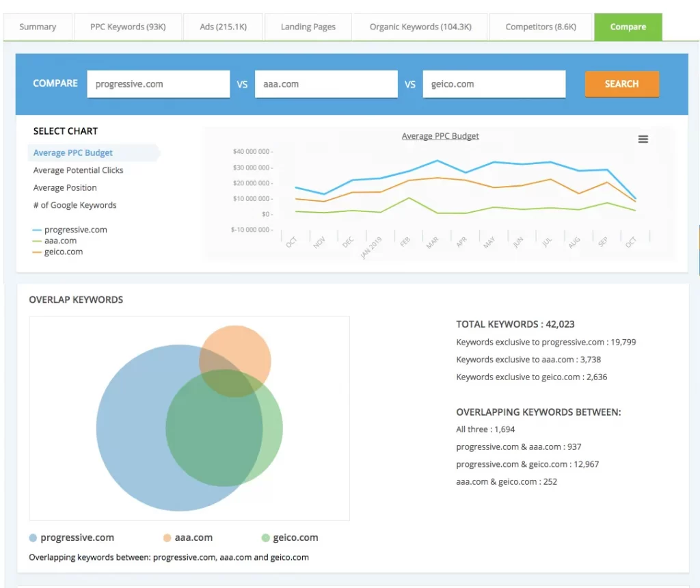Switch to the Summary tab

pyautogui.click(x=38, y=27)
